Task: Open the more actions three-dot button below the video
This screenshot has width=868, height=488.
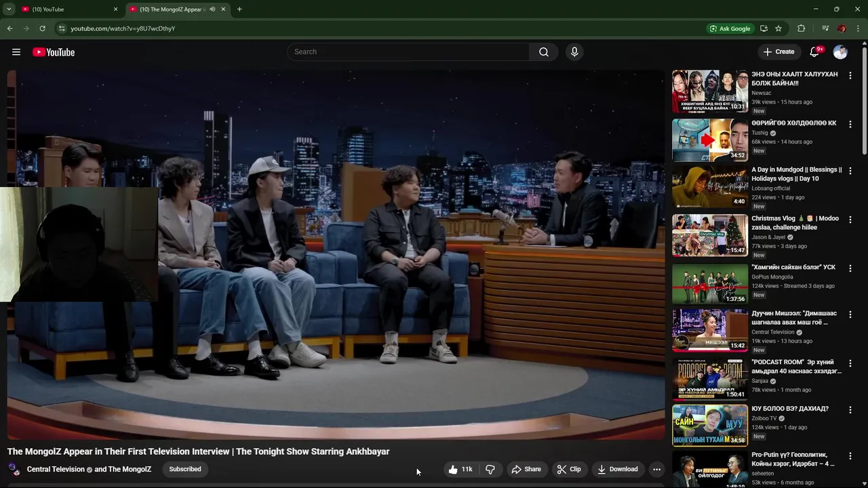Action: pos(656,469)
